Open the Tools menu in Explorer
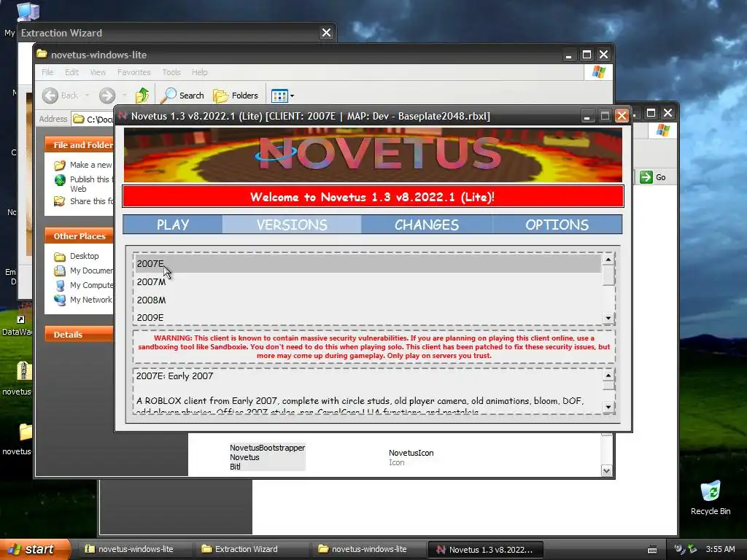 coord(171,72)
